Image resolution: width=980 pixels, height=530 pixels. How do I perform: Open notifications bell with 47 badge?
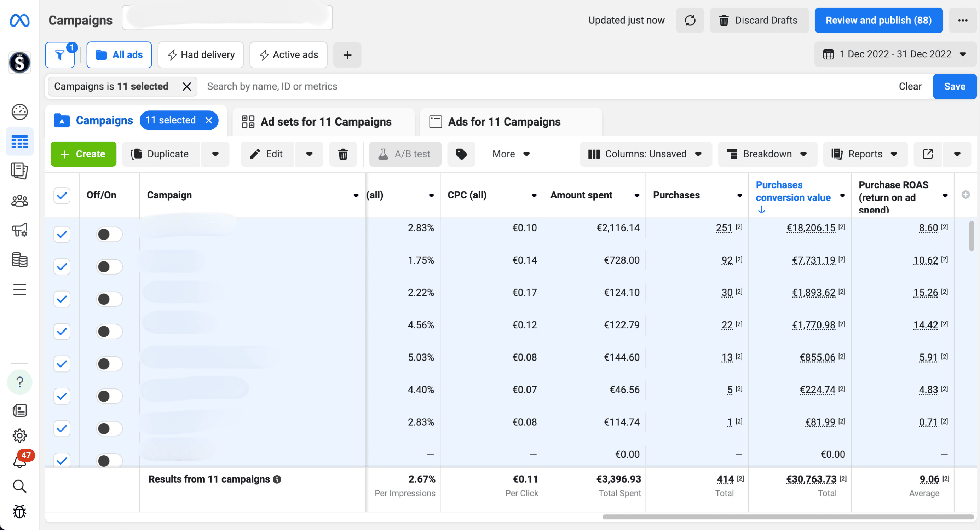(x=19, y=461)
